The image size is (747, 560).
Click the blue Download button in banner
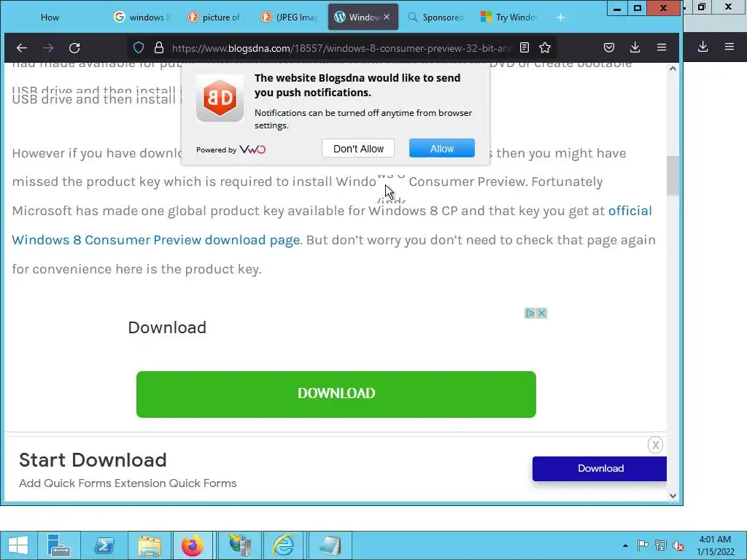coord(600,469)
